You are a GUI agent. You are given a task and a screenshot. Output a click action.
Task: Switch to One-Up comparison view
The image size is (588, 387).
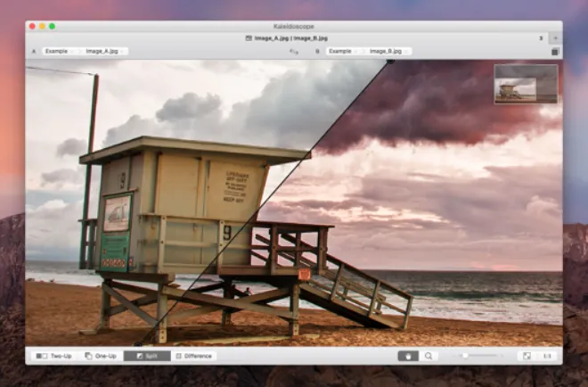tap(101, 356)
